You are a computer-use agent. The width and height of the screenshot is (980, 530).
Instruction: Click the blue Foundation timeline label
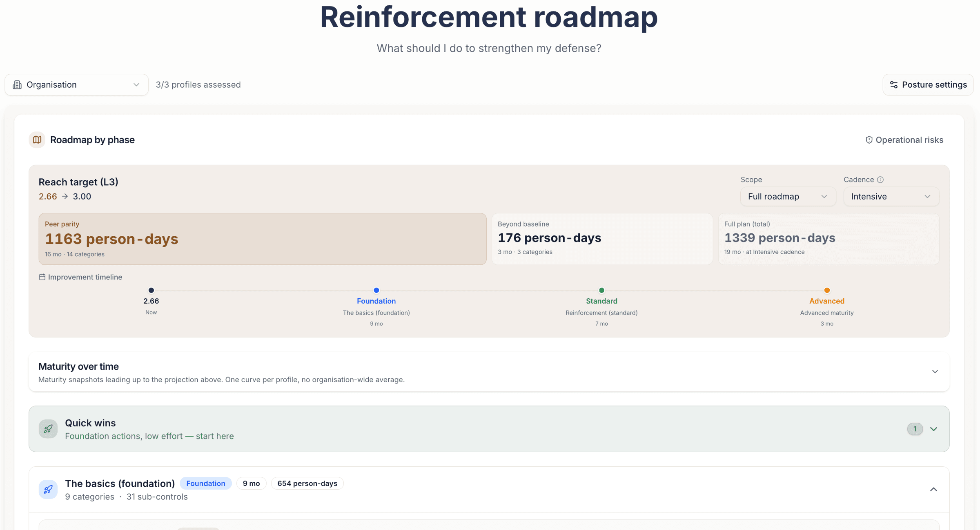coord(376,301)
